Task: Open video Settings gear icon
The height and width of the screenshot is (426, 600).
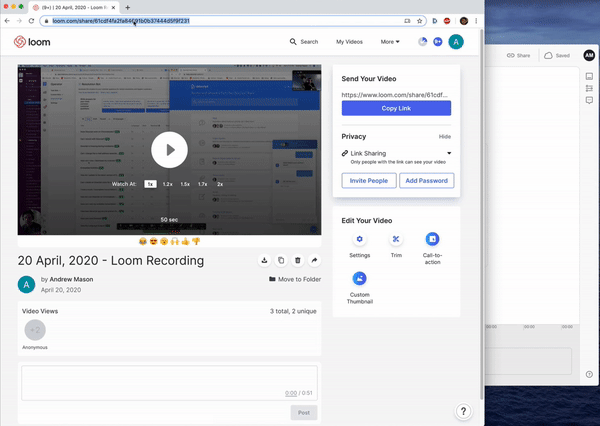Action: [359, 239]
